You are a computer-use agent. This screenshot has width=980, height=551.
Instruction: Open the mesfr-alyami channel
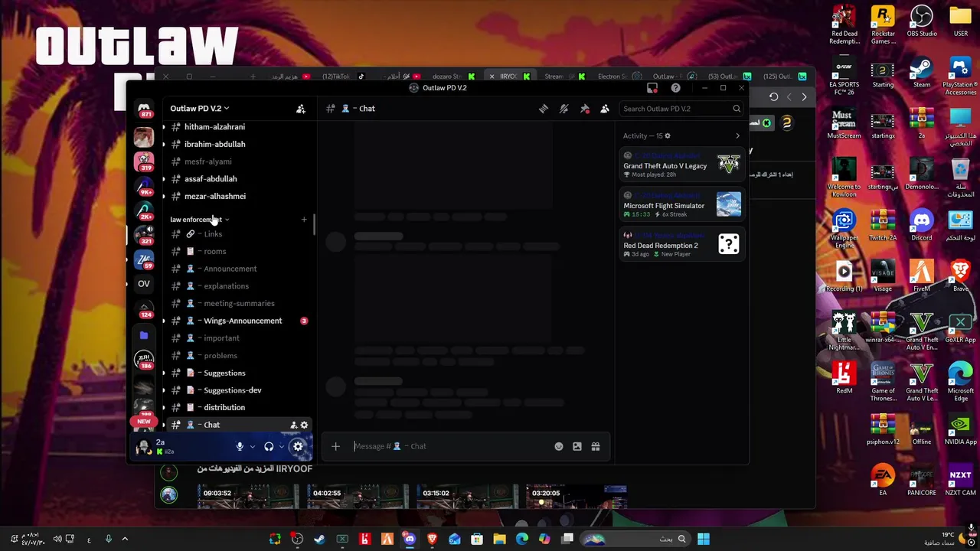237,161
